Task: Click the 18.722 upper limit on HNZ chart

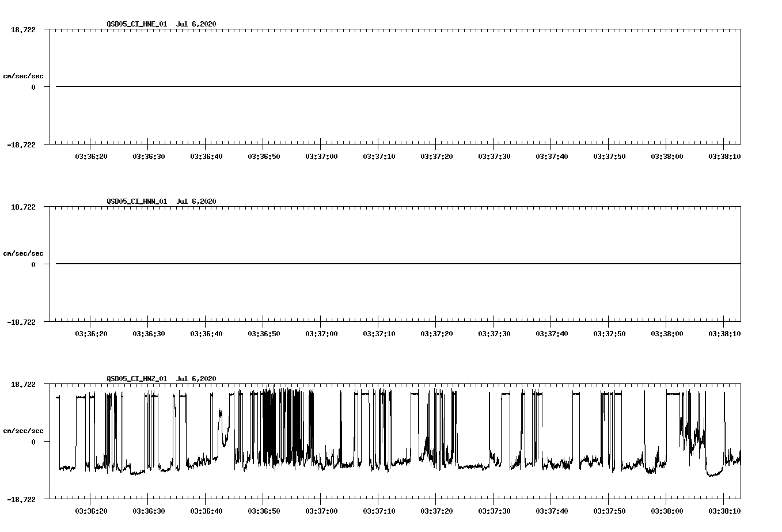Action: tap(23, 384)
